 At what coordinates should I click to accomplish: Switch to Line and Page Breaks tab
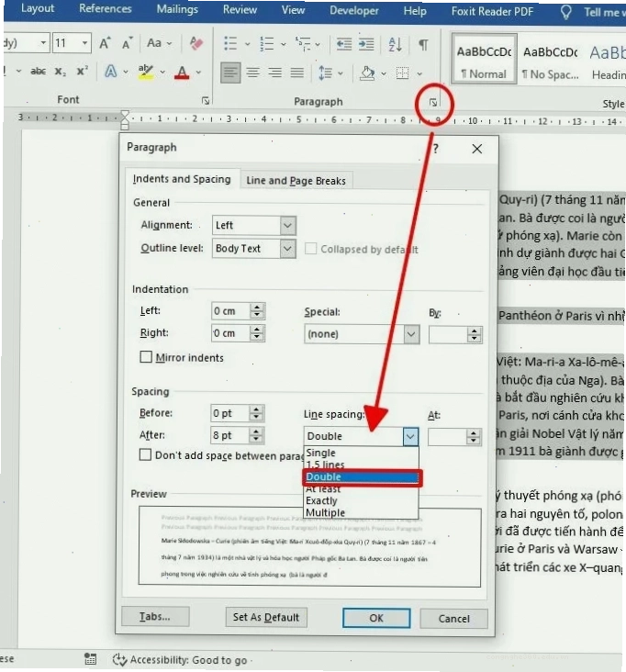point(296,181)
